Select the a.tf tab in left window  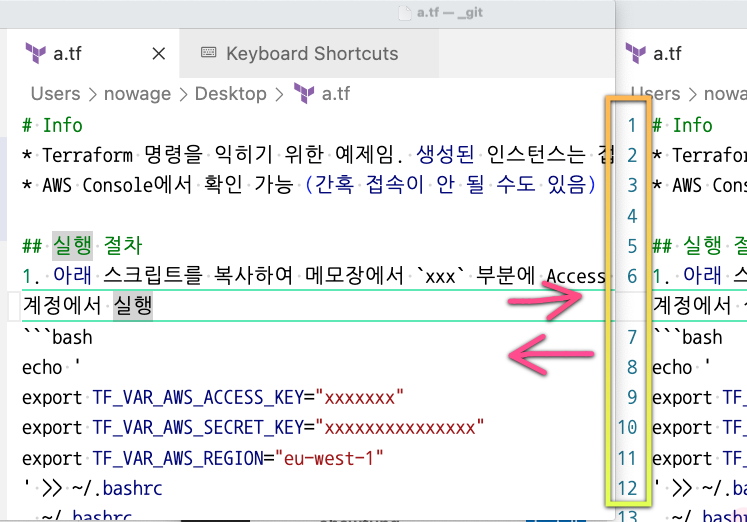point(93,53)
